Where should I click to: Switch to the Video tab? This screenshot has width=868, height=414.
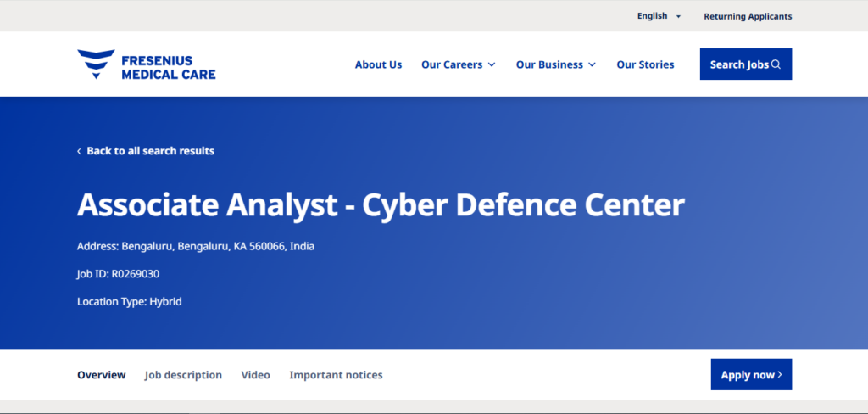tap(256, 375)
